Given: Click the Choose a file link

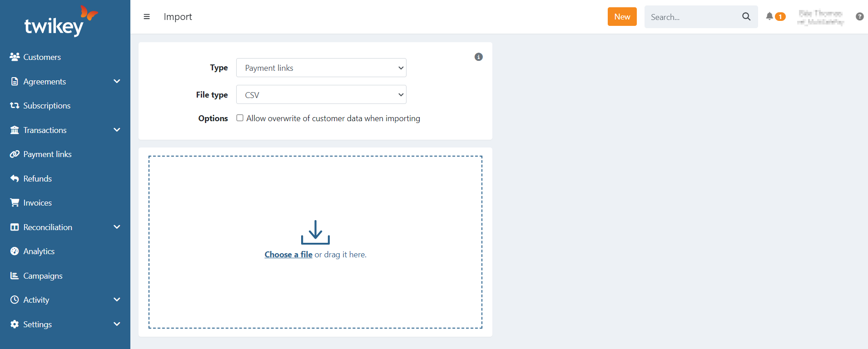Looking at the screenshot, I should pos(288,255).
